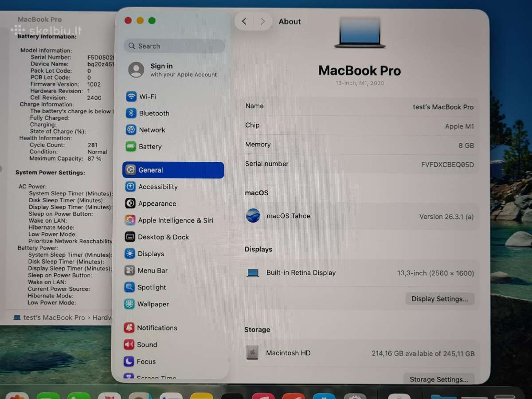Image resolution: width=532 pixels, height=399 pixels.
Task: Click 214,16 GB available of 245,11 GB
Action: click(423, 353)
